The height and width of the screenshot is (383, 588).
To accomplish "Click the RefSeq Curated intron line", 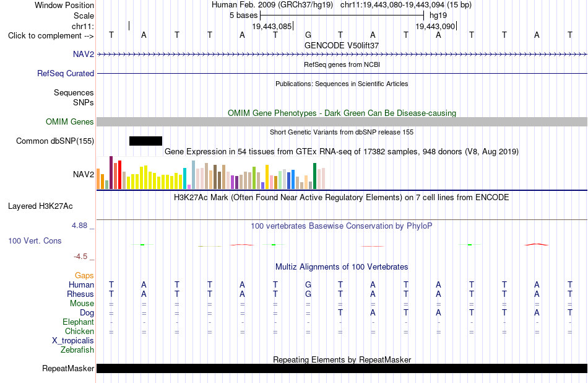I will [x=342, y=74].
